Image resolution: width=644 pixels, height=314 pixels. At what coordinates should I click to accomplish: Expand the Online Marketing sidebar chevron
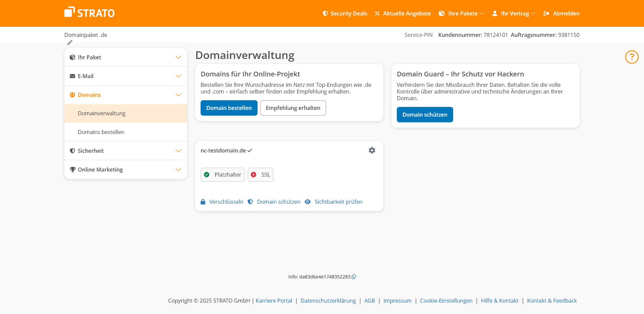[x=178, y=170]
